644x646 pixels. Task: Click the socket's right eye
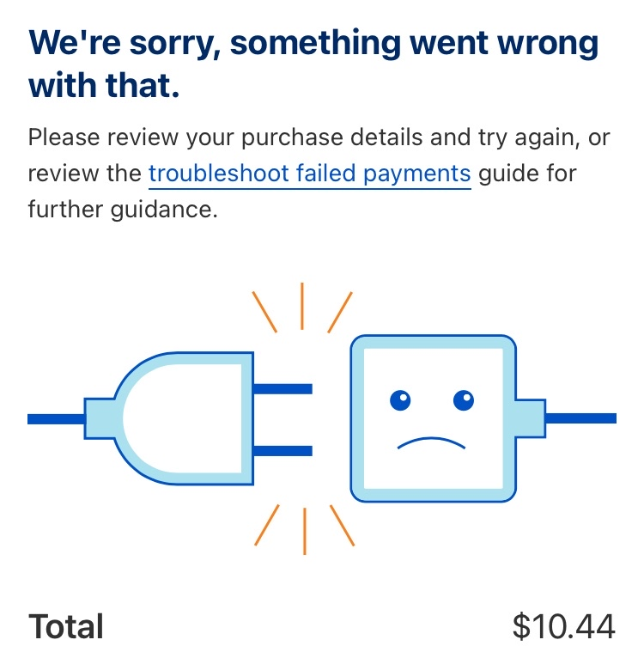point(464,399)
